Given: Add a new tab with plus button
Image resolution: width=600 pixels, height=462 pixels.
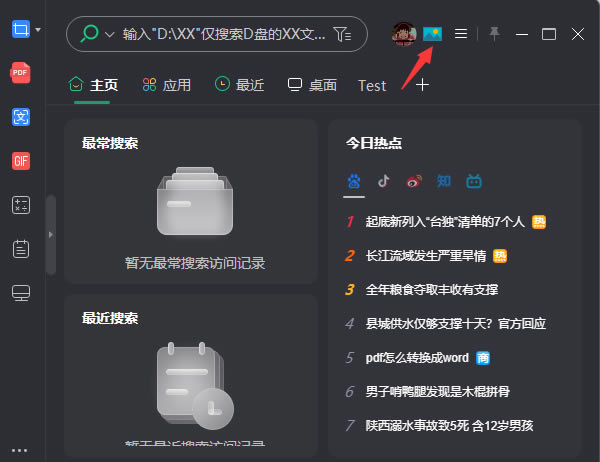Looking at the screenshot, I should (422, 85).
